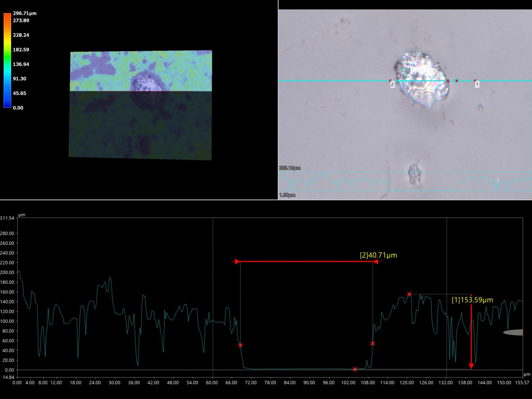Click the 273.89 scale value
Image resolution: width=532 pixels, height=399 pixels.
(21, 20)
